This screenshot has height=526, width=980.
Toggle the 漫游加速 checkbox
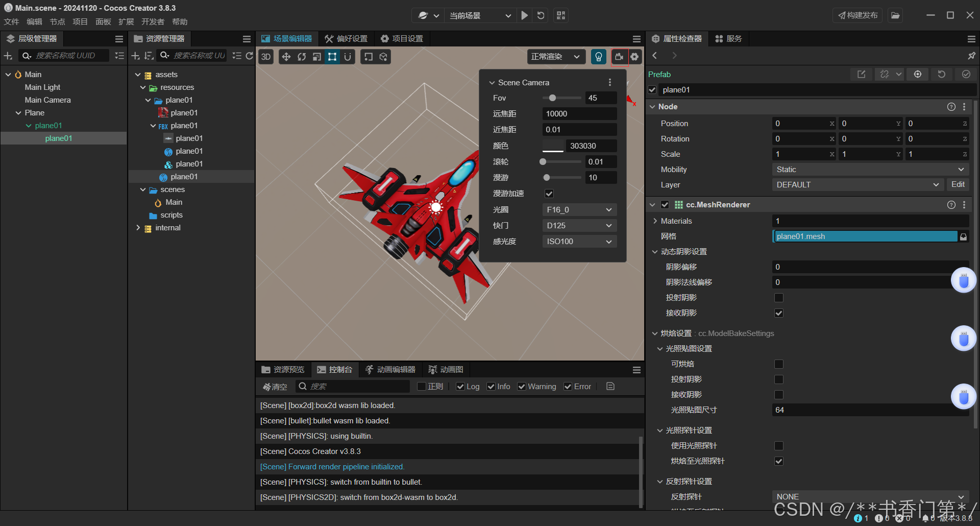point(549,194)
